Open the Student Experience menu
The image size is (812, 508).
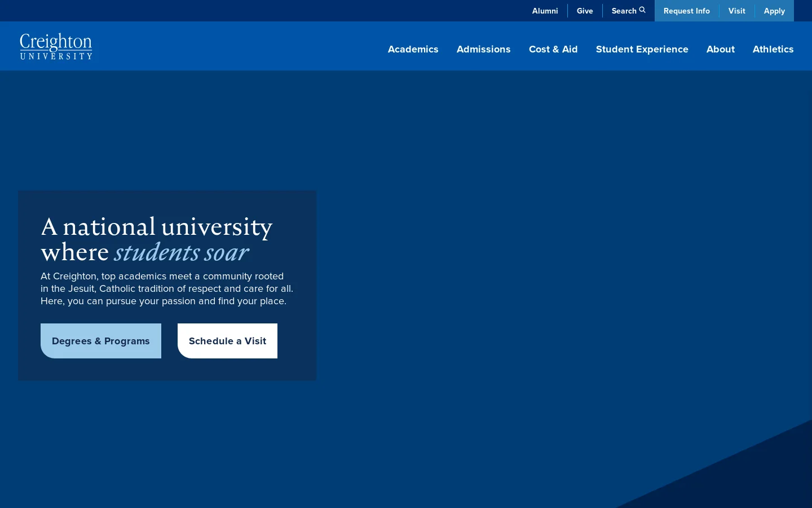tap(642, 49)
